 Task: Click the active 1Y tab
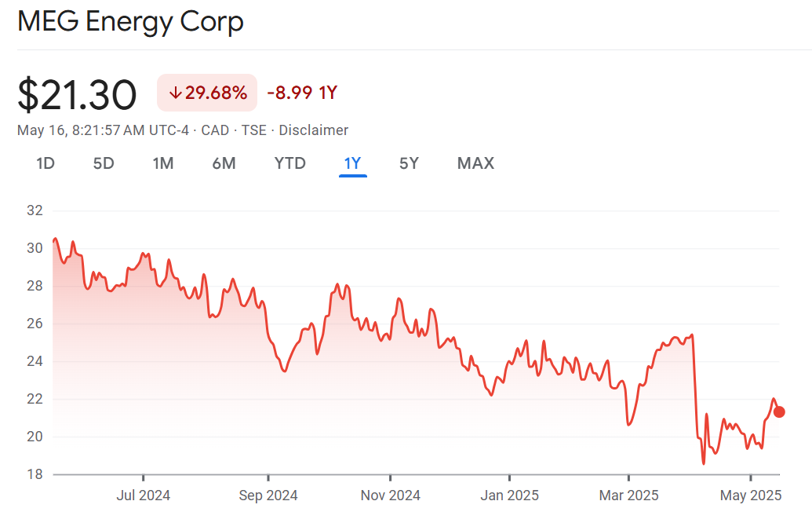(352, 163)
